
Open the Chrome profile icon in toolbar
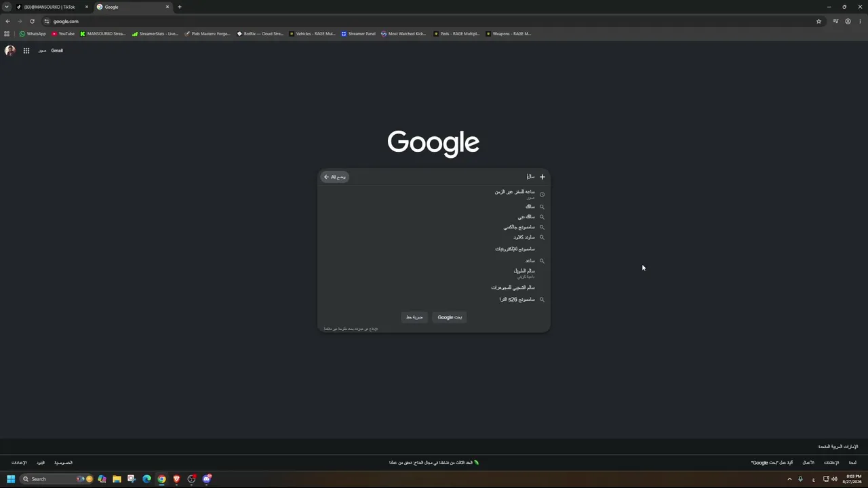848,21
